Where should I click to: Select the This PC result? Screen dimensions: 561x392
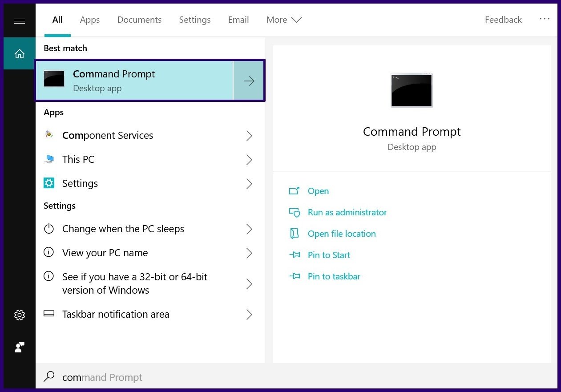point(150,160)
